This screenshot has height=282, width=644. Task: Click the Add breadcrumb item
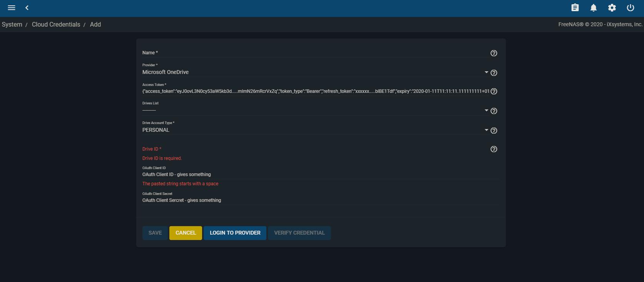point(95,24)
